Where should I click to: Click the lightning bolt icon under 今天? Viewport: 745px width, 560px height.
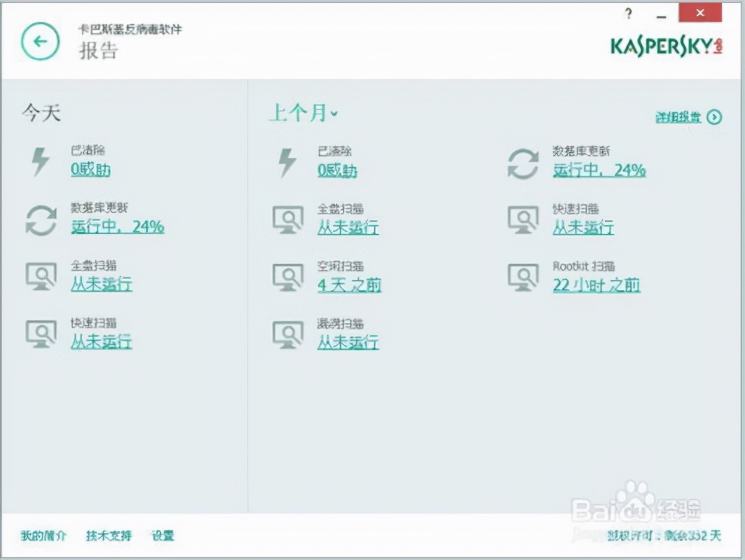[x=40, y=161]
